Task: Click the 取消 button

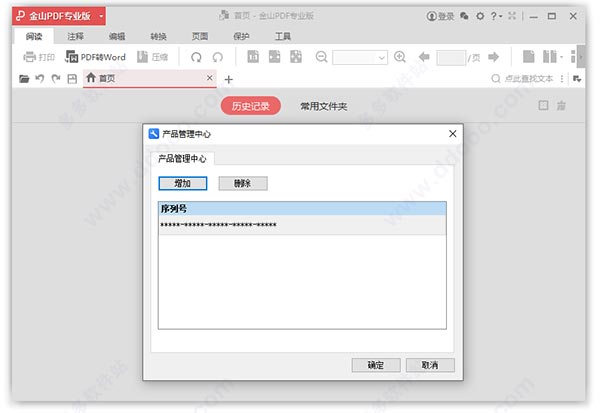Action: [x=430, y=365]
